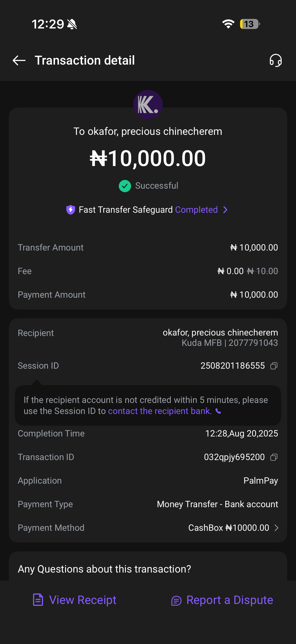Tap the green Successful checkmark icon

125,186
